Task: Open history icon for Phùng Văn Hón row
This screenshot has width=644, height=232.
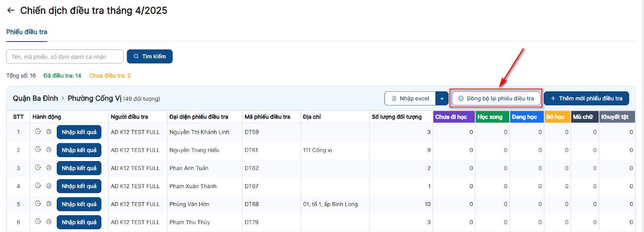Action: point(38,203)
